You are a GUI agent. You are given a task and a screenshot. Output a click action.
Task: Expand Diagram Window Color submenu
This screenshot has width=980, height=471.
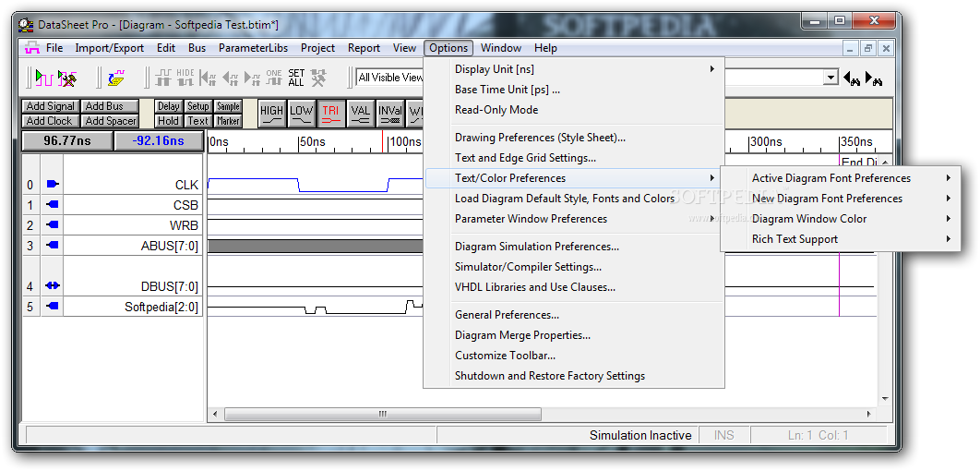[840, 218]
